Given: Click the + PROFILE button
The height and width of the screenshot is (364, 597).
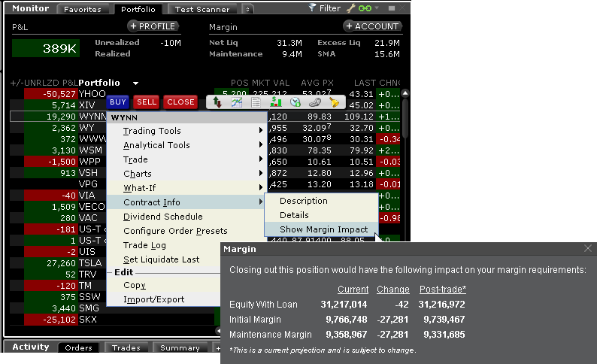Looking at the screenshot, I should (153, 26).
